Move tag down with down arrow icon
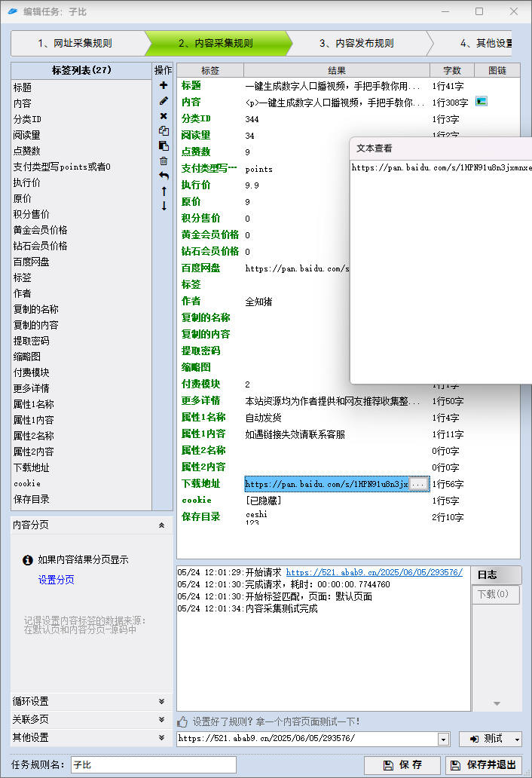 [164, 206]
